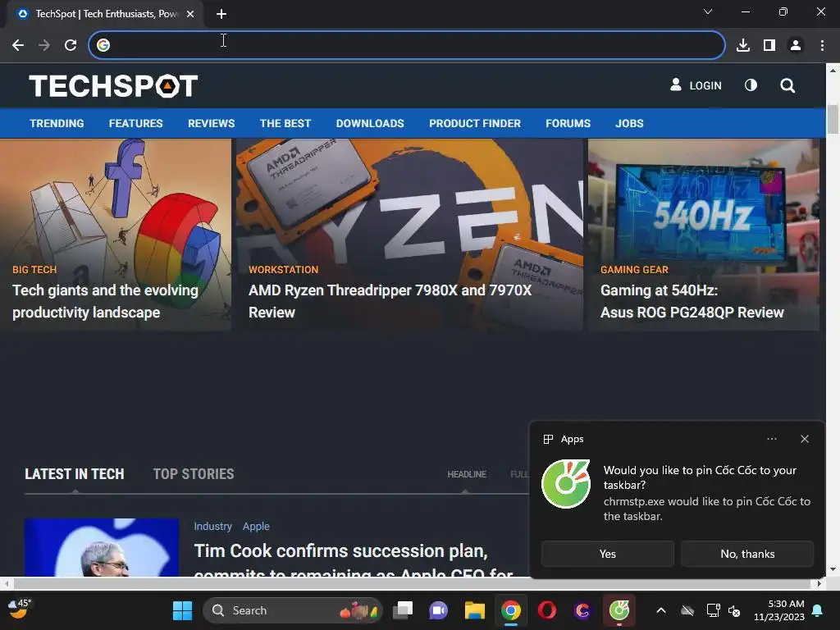Click Chrome icon on taskbar

pyautogui.click(x=510, y=610)
